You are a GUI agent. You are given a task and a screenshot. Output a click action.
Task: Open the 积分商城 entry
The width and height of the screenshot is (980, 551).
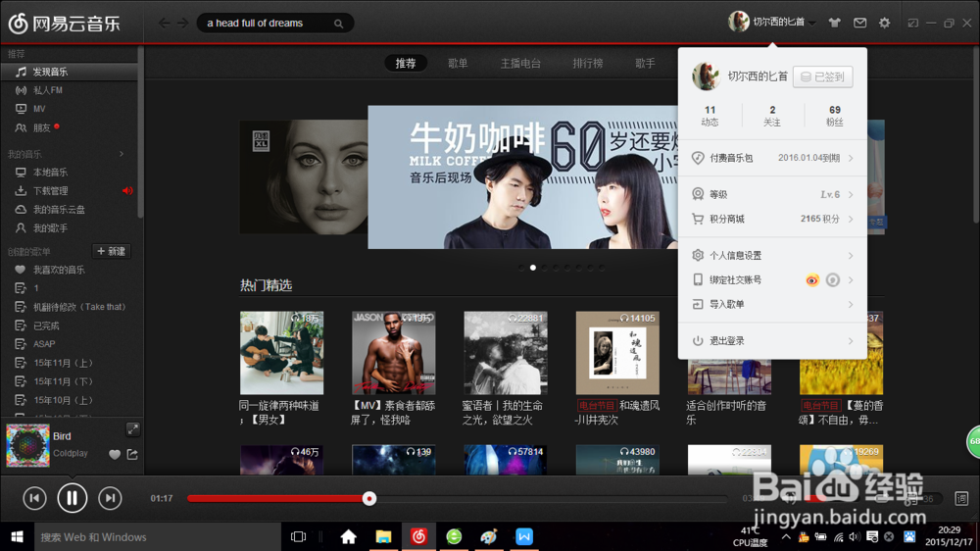point(772,219)
